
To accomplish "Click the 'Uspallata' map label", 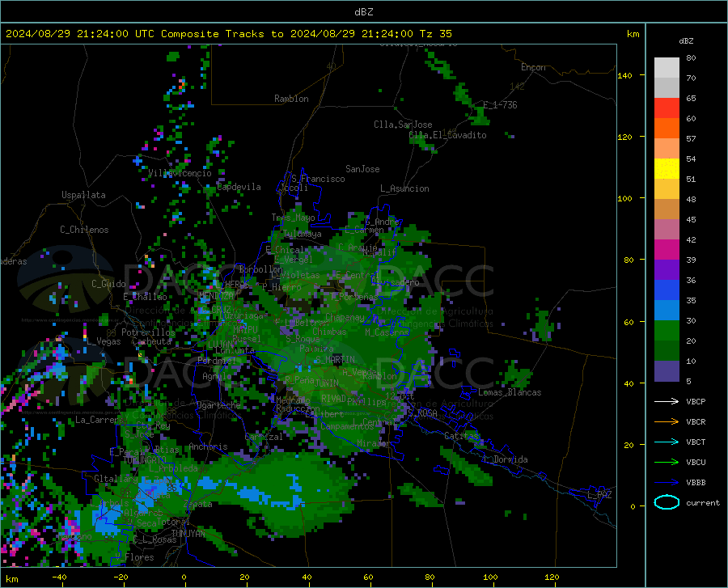I will 83,195.
